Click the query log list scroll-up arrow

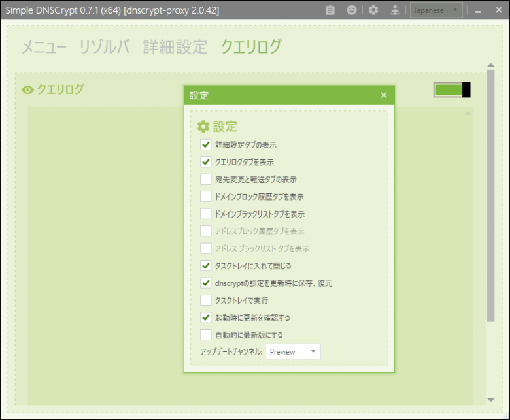point(468,114)
